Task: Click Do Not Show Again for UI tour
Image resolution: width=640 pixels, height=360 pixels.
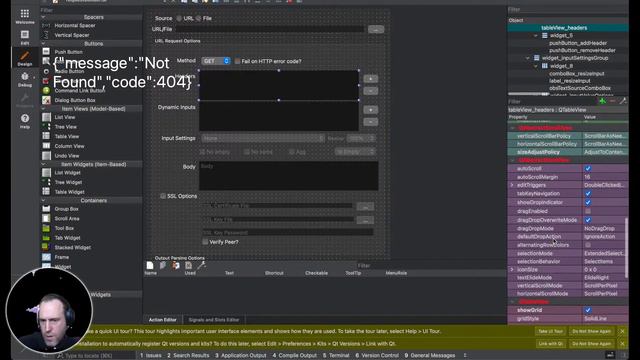Action: 591,331
